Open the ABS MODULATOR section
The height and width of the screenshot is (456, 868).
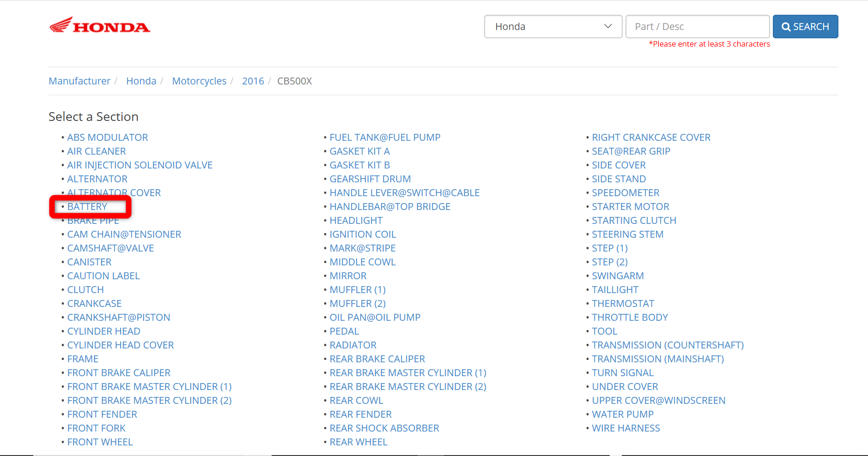(x=108, y=138)
